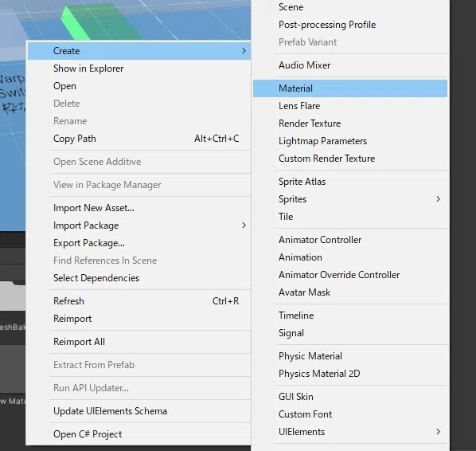Choose Export Package...
476x451 pixels.
tap(139, 243)
